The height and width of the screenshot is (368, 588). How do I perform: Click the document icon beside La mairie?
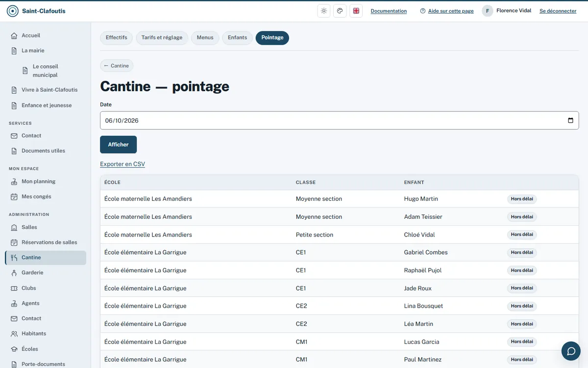click(14, 51)
